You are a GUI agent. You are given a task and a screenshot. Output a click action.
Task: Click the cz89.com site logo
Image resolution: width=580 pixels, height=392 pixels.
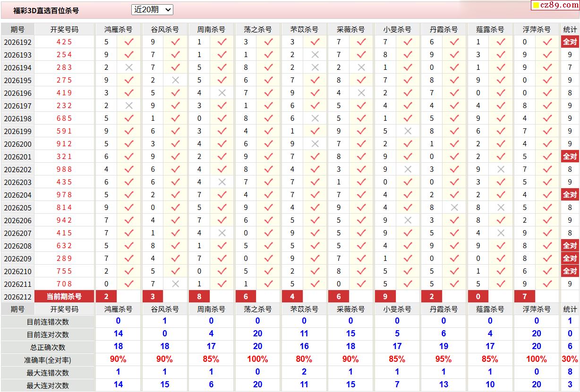pyautogui.click(x=555, y=5)
